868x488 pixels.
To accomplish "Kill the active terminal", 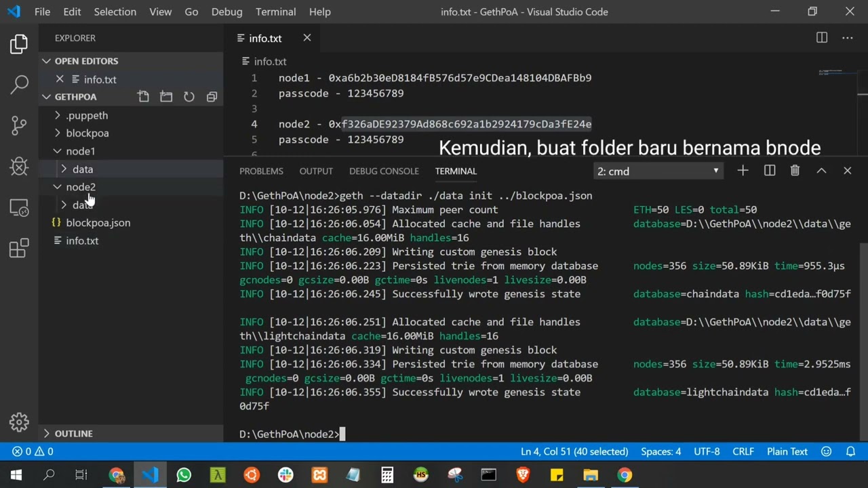I will coord(795,171).
